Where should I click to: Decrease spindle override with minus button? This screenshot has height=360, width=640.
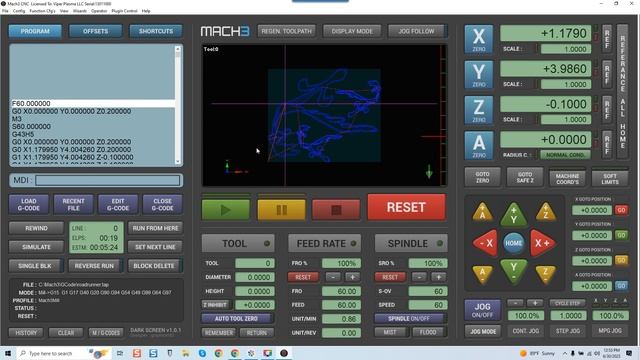pos(420,277)
